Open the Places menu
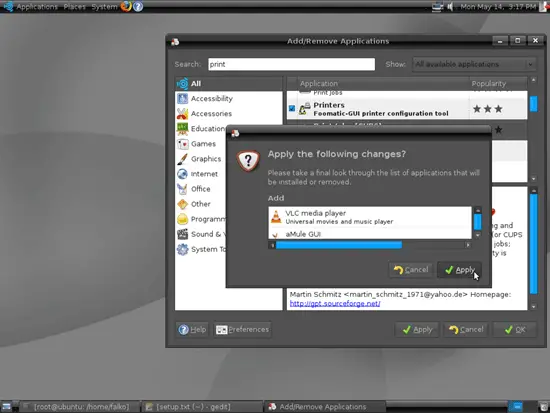Image resolution: width=550 pixels, height=413 pixels. [x=74, y=7]
